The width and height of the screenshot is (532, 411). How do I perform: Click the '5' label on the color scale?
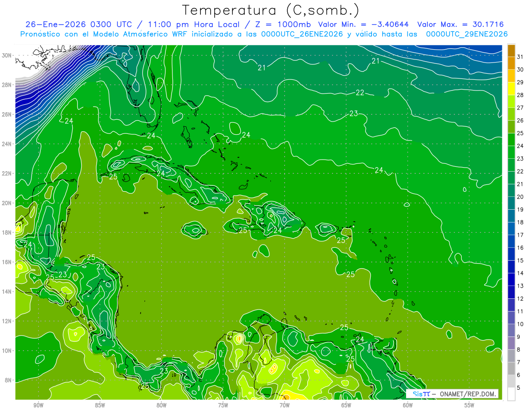[519, 388]
